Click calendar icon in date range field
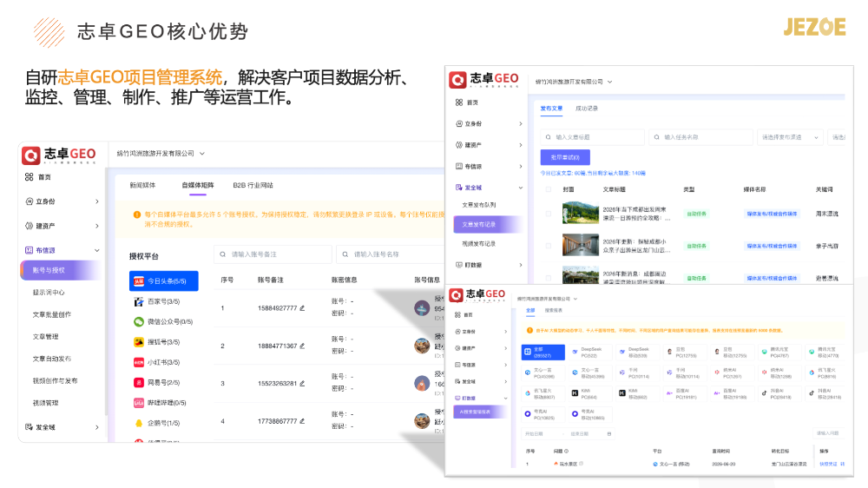 (x=609, y=433)
